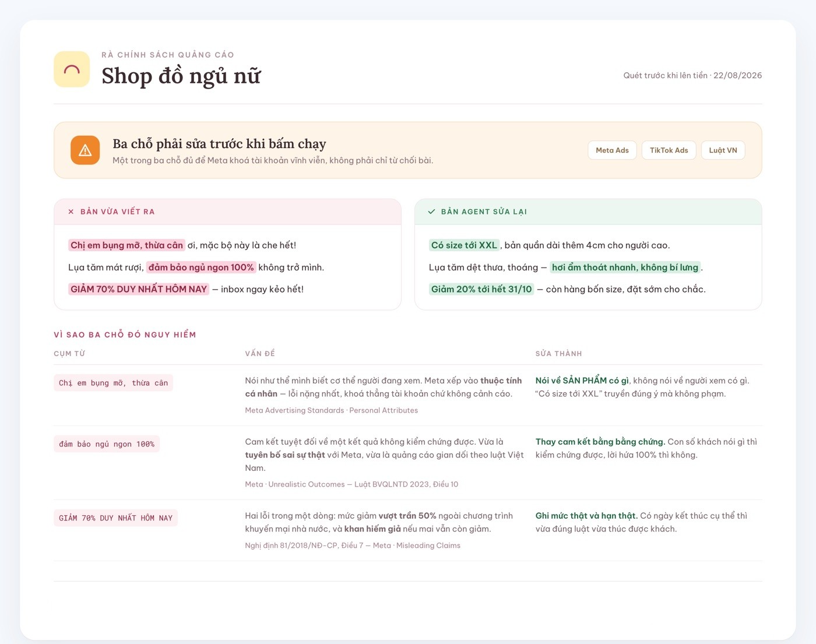
Task: Click highlighted phrase 'đảm bảo ngủ ngon 100%'
Action: pos(201,268)
